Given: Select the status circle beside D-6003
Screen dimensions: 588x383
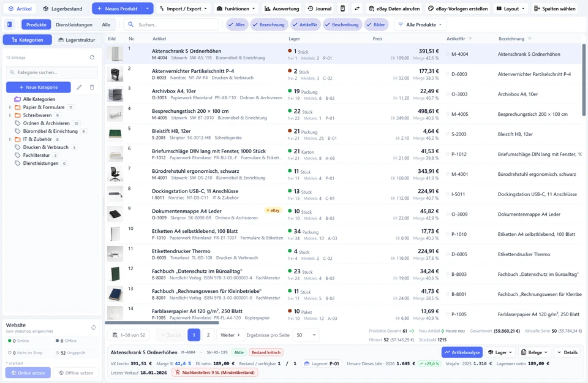Looking at the screenshot, I should pos(447,74).
